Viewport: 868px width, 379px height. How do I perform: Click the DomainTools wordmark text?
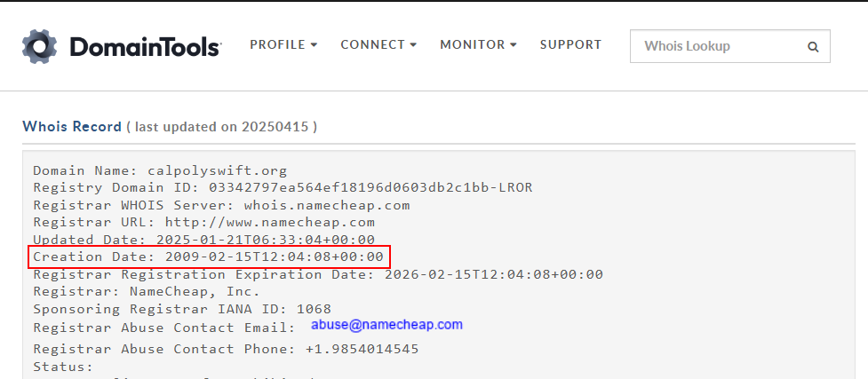point(146,47)
